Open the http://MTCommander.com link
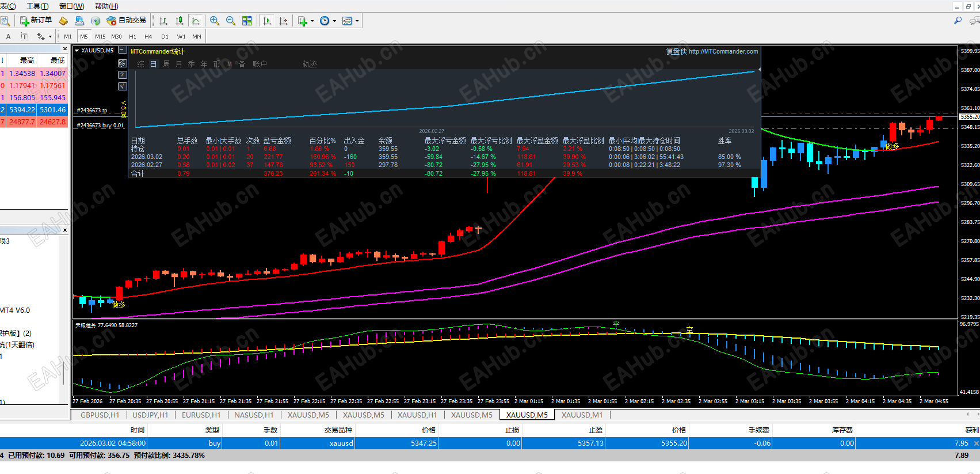 pyautogui.click(x=723, y=51)
